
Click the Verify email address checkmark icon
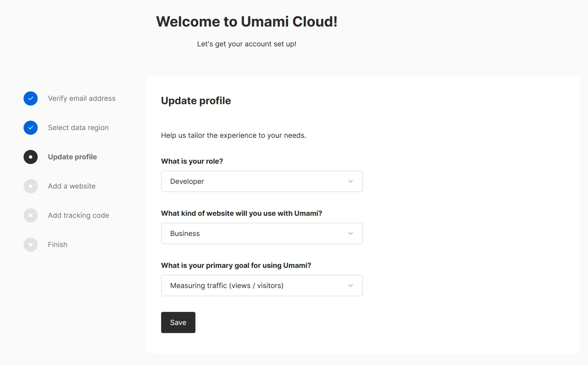click(31, 98)
